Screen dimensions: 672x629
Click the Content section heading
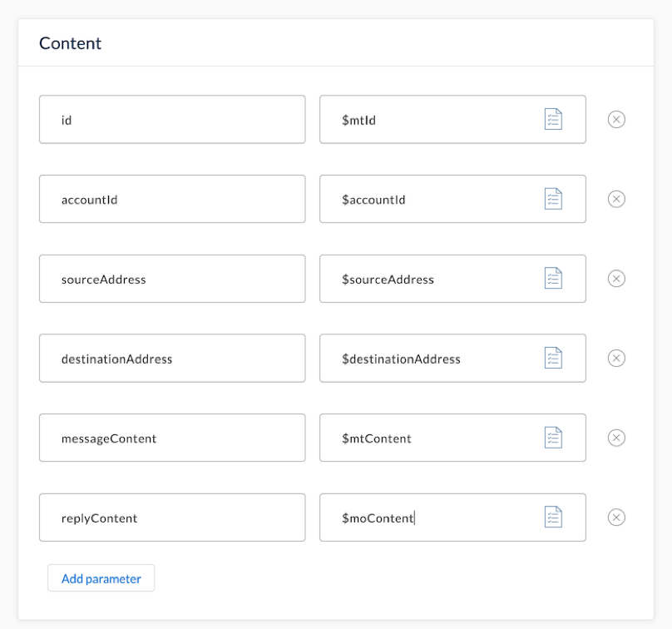(x=70, y=42)
